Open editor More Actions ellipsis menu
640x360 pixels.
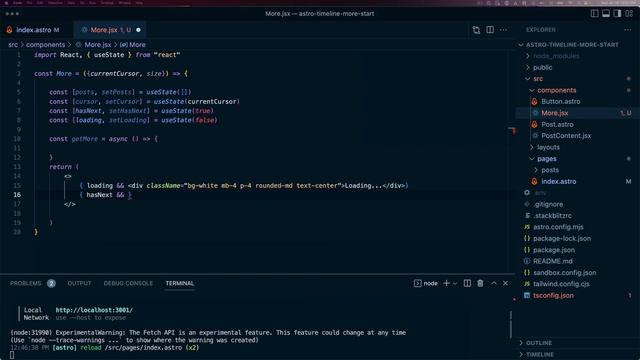click(503, 30)
